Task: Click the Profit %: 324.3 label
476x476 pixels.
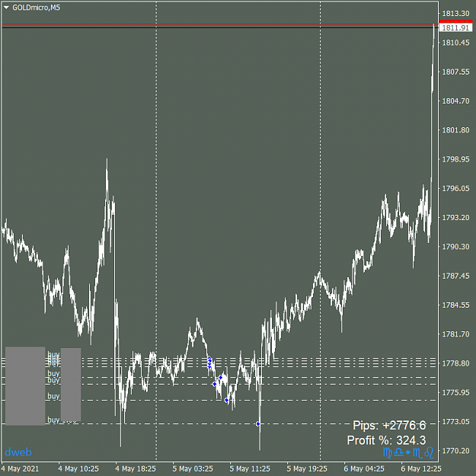Action: (386, 440)
